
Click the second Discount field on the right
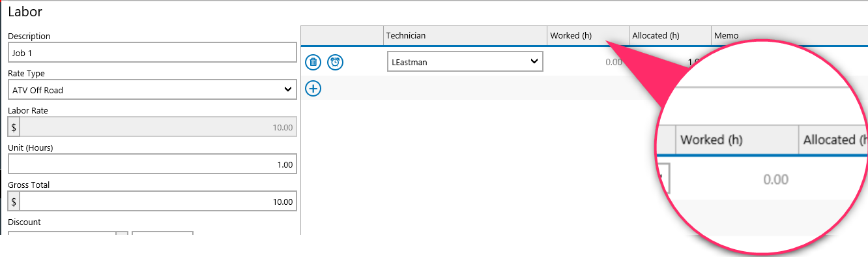click(x=162, y=233)
